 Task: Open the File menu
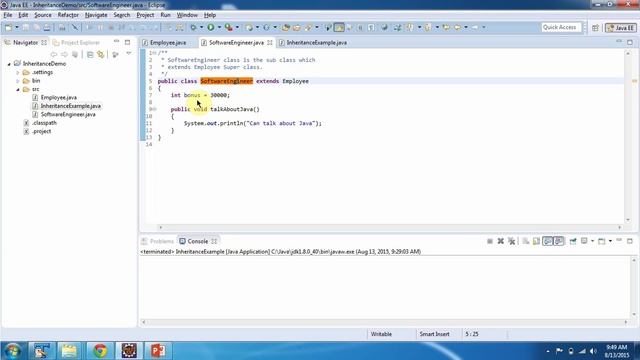tap(8, 15)
